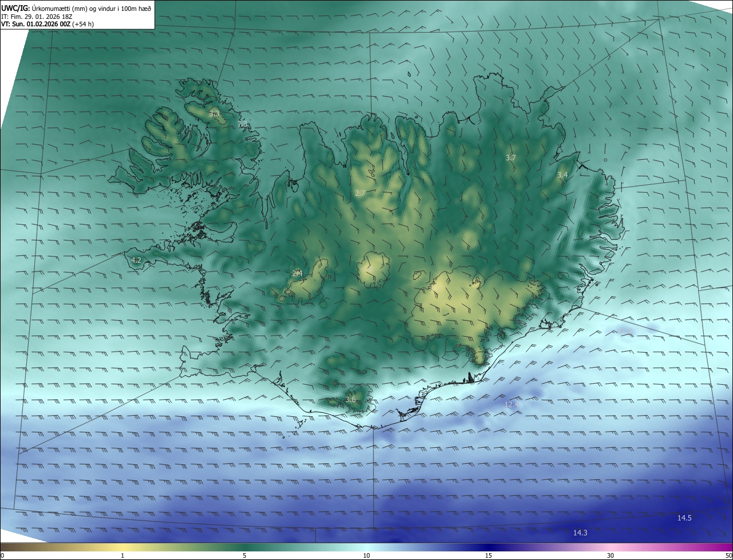Click the 3.7 value label on the map
Screen dimensions: 733x560
[511, 157]
